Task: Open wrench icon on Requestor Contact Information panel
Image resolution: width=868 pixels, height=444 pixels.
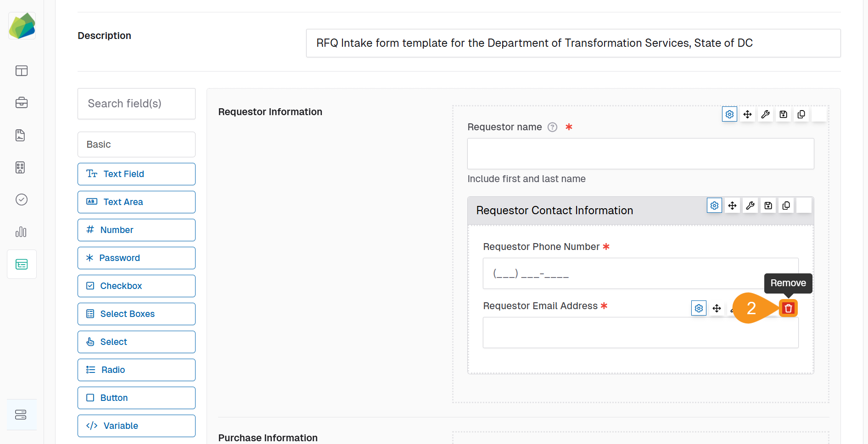Action: [750, 205]
